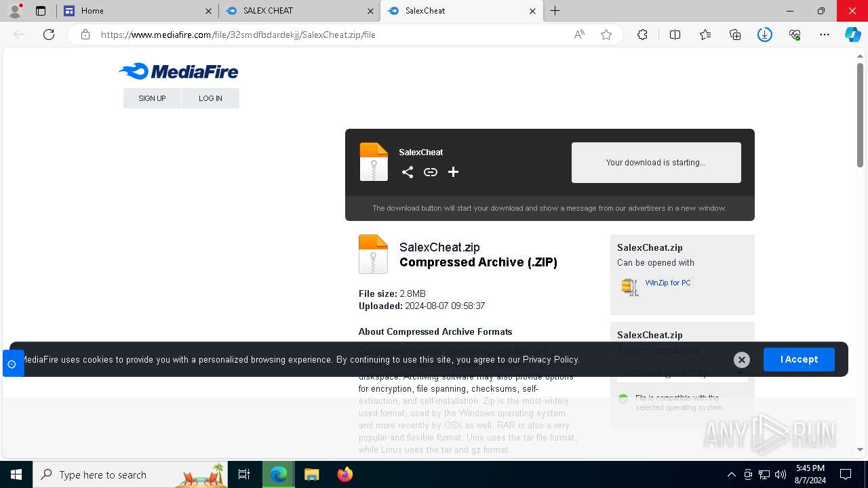
Task: Dismiss the cookie notice with X
Action: (x=742, y=360)
